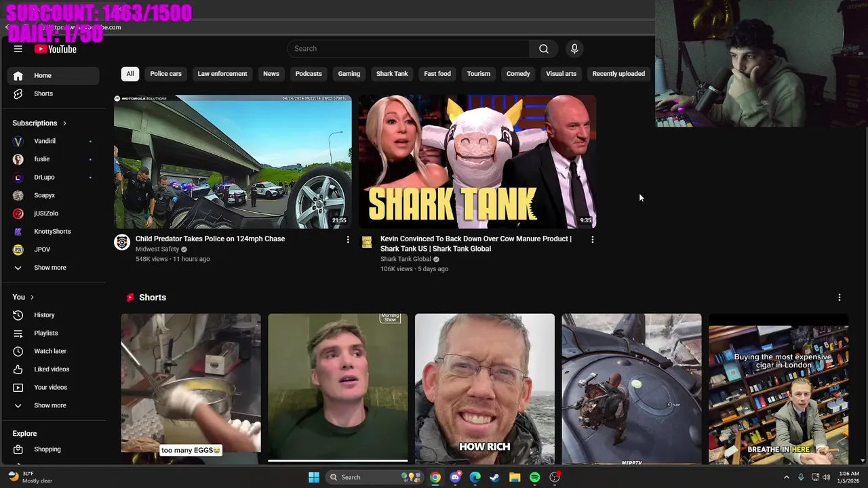Viewport: 868px width, 488px height.
Task: Open the expensive cigar in London short
Action: [778, 388]
